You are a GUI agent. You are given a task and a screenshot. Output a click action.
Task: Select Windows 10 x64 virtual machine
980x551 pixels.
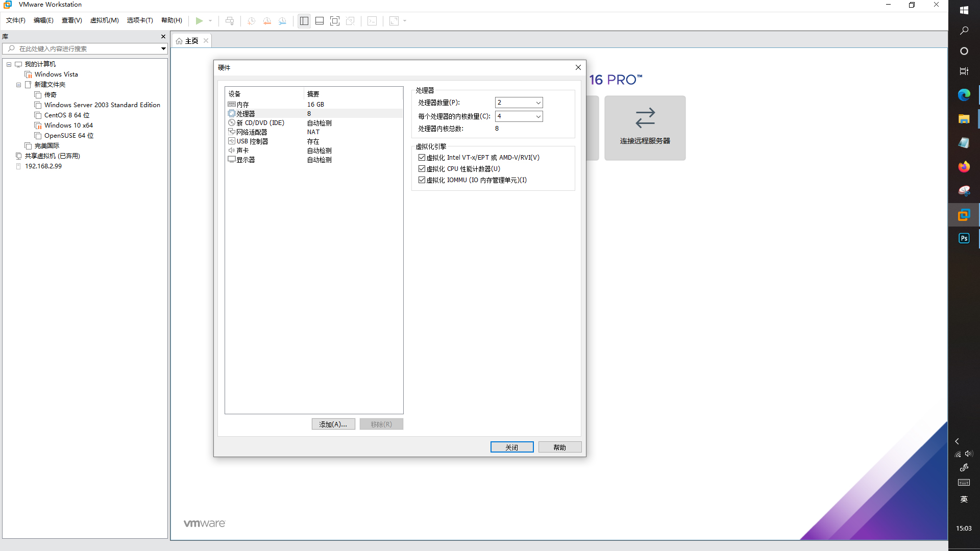tap(68, 126)
